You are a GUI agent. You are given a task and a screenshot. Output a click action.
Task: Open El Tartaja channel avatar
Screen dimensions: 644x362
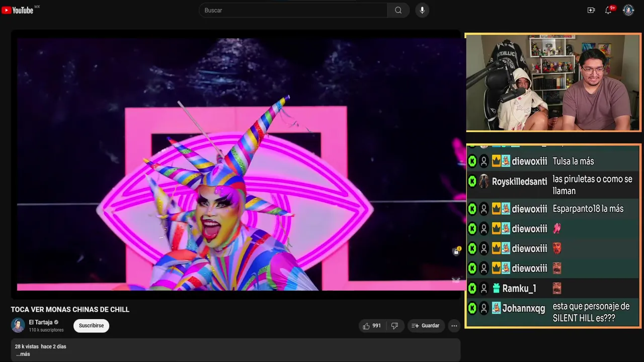pos(18,325)
